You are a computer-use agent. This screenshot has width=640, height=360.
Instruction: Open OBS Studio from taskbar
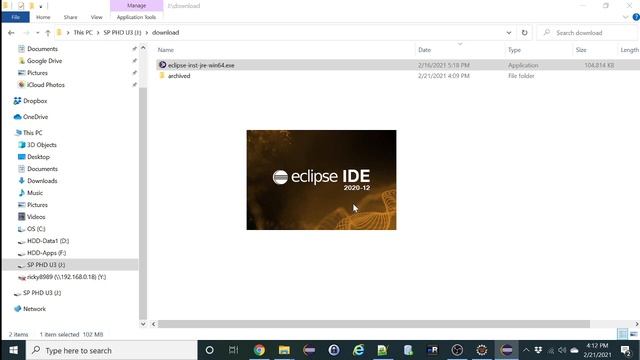point(457,350)
